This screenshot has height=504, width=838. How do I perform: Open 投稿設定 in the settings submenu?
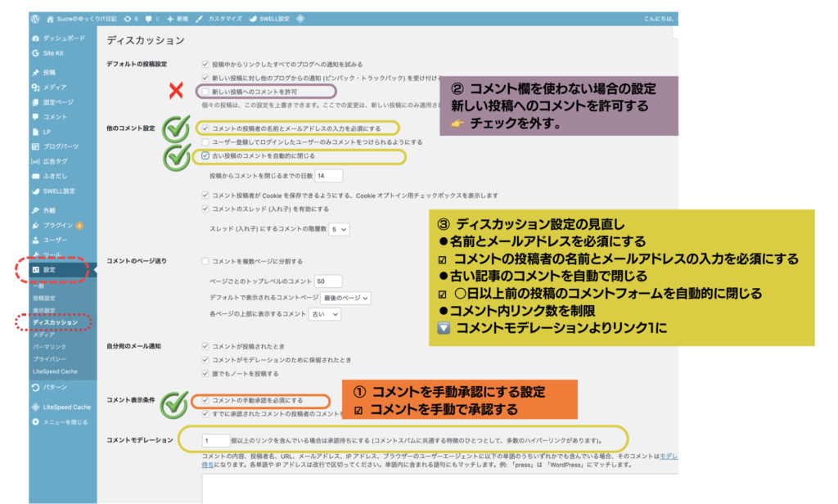[47, 298]
